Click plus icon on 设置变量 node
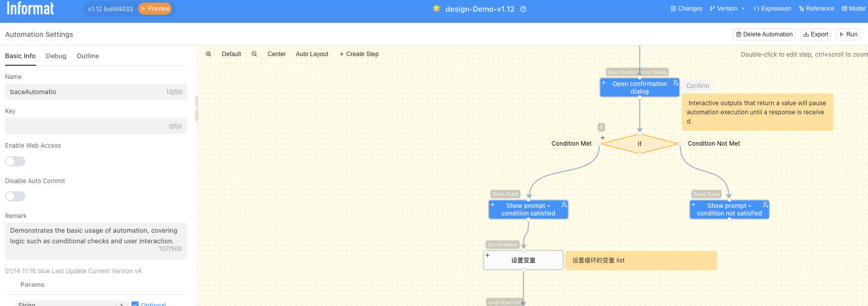Viewport: 868px width, 306px height. pyautogui.click(x=488, y=255)
